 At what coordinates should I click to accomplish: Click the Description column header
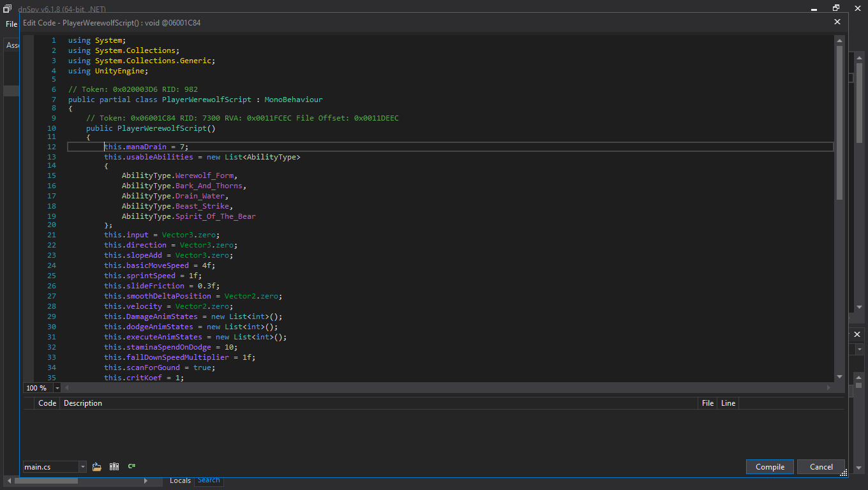pyautogui.click(x=83, y=403)
